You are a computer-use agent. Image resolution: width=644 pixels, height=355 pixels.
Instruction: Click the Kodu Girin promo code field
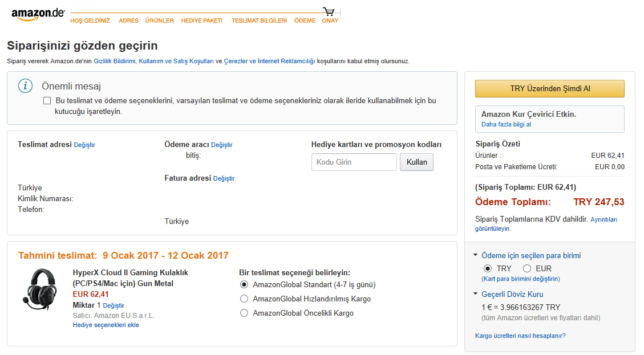click(x=354, y=162)
